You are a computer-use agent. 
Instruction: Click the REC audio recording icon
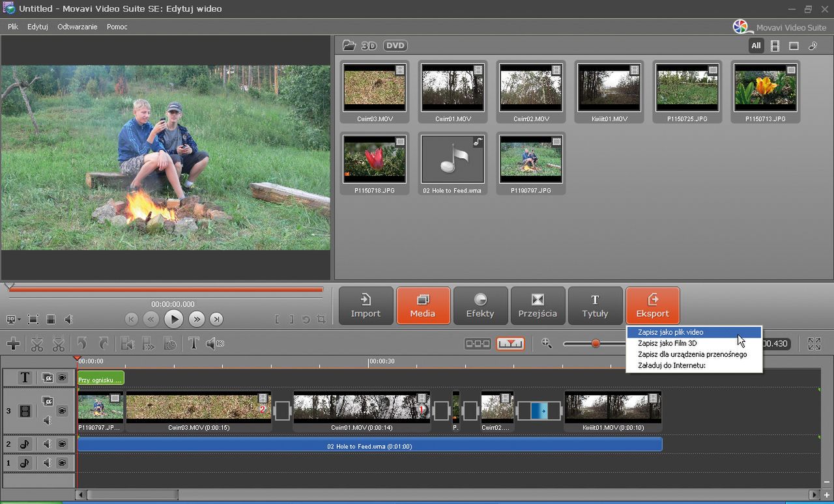click(x=215, y=344)
